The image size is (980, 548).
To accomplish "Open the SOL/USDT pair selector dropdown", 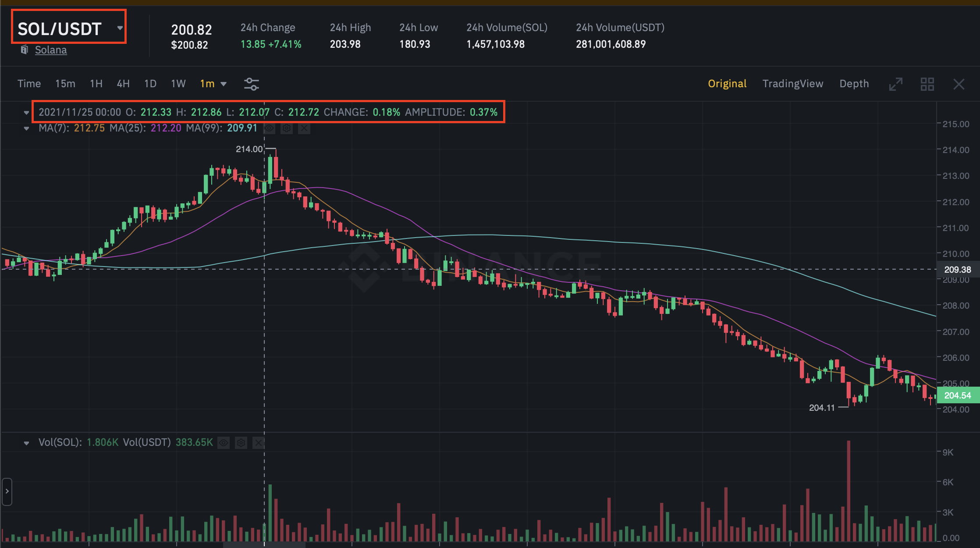I will [x=120, y=28].
